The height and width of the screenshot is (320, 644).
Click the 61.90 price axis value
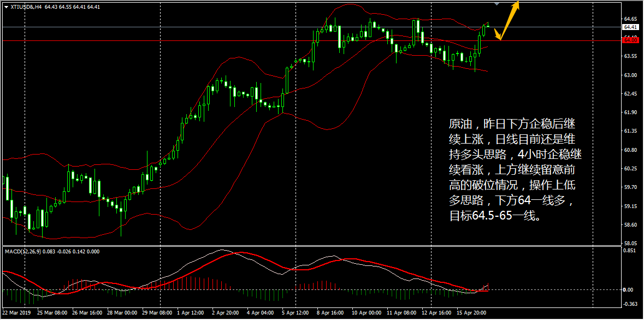click(630, 112)
